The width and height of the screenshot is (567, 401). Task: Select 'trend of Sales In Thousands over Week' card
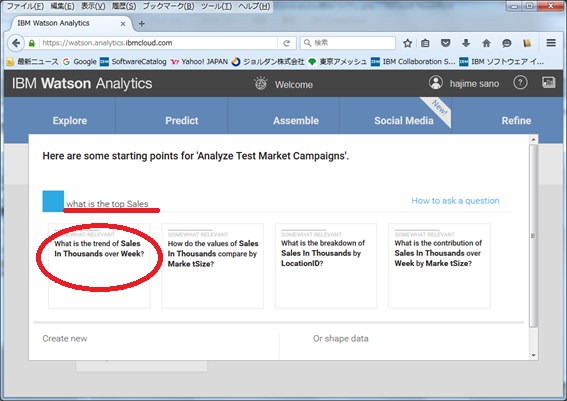coord(99,266)
